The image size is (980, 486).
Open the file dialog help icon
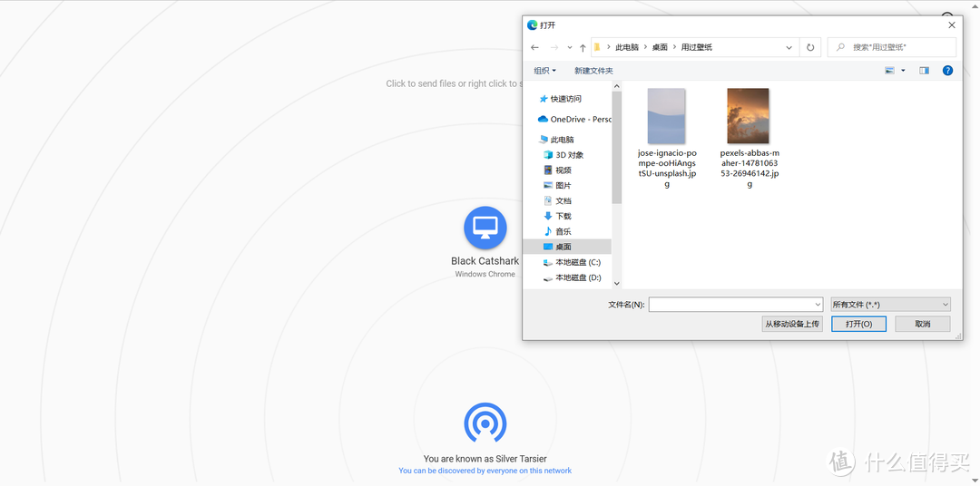coord(947,71)
